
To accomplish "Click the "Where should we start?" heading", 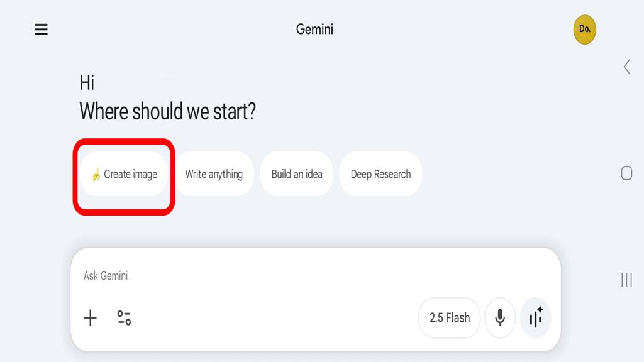I will tap(167, 112).
